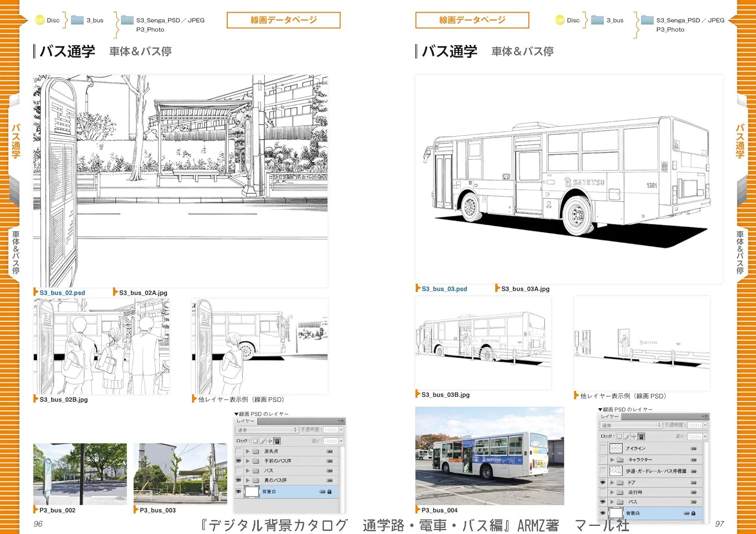Click link icon on 消失点 layer row
This screenshot has width=756, height=534.
pos(329,451)
